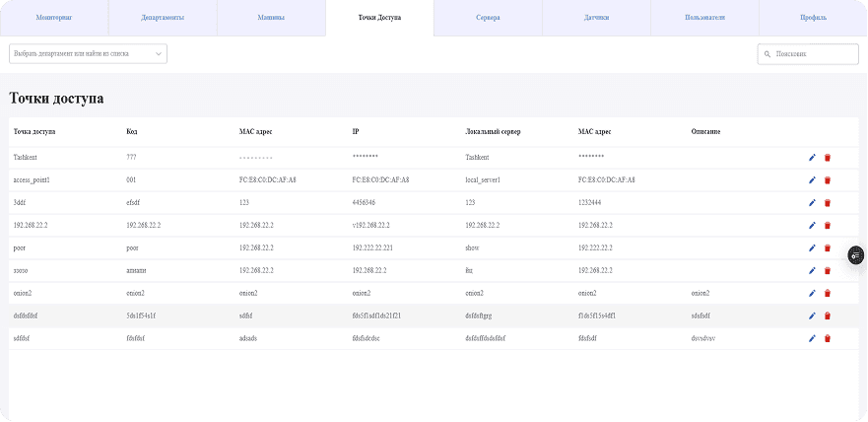Click the IP column header
This screenshot has width=868, height=422.
356,132
